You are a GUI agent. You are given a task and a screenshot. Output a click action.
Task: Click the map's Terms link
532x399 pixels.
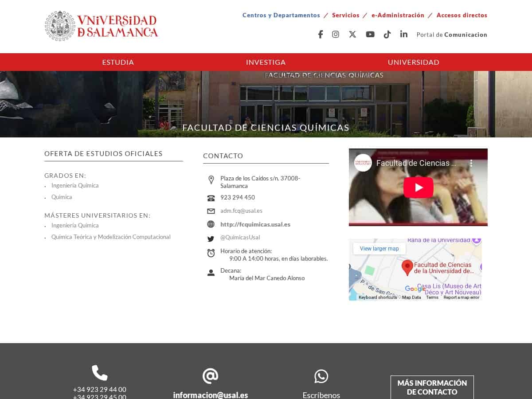(x=432, y=297)
